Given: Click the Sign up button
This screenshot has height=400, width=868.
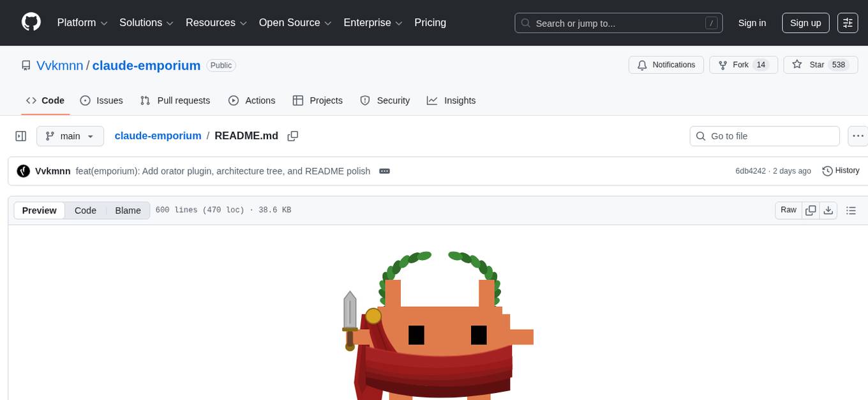Looking at the screenshot, I should point(805,22).
